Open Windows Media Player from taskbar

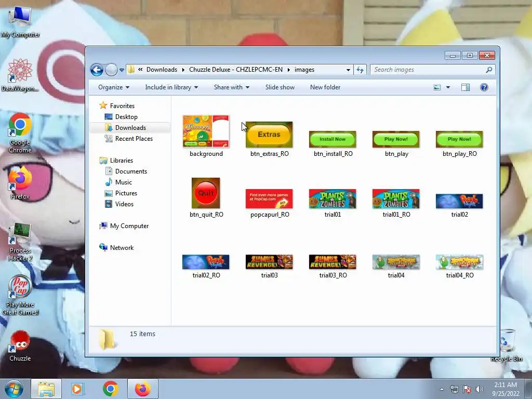pos(77,389)
